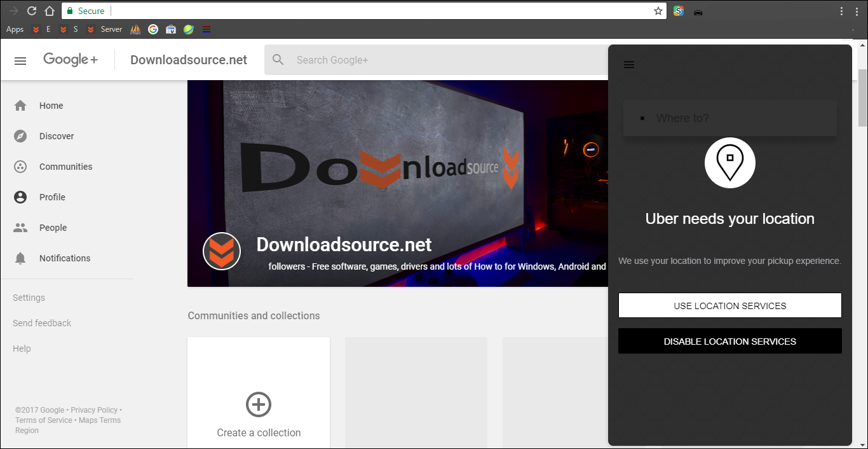868x449 pixels.
Task: Click the Communities circle icon
Action: click(x=20, y=167)
